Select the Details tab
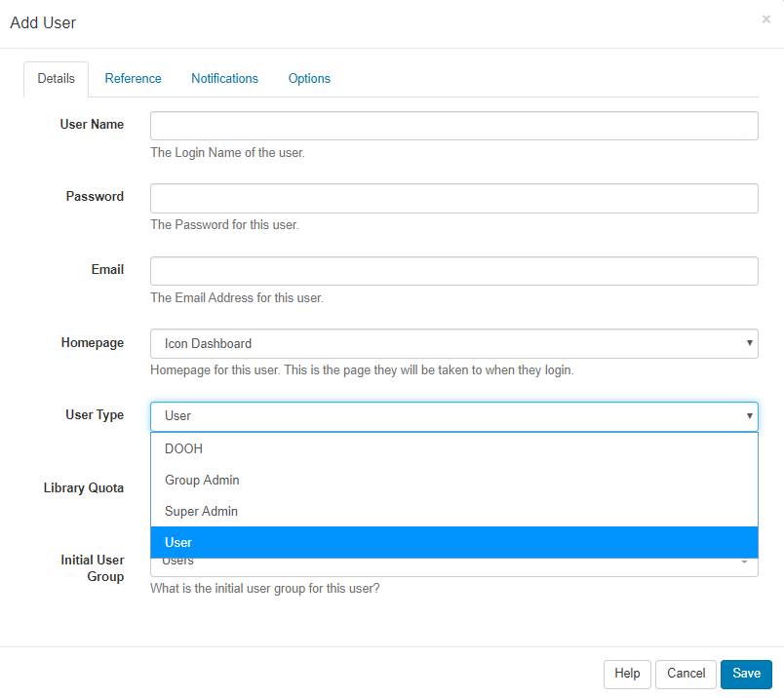The width and height of the screenshot is (784, 698). 56,79
